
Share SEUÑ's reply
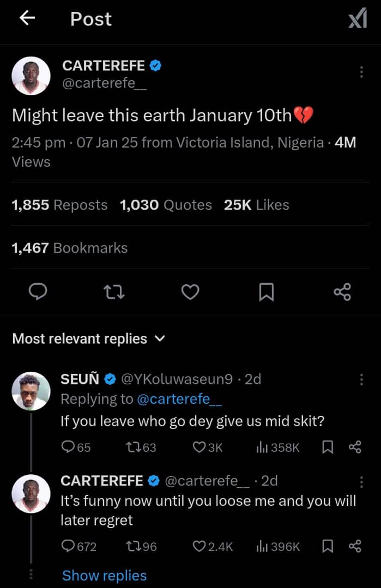point(355,447)
